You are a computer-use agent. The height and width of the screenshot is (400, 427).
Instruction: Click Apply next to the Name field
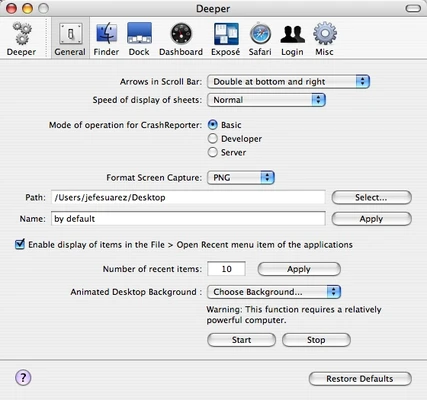click(x=371, y=219)
